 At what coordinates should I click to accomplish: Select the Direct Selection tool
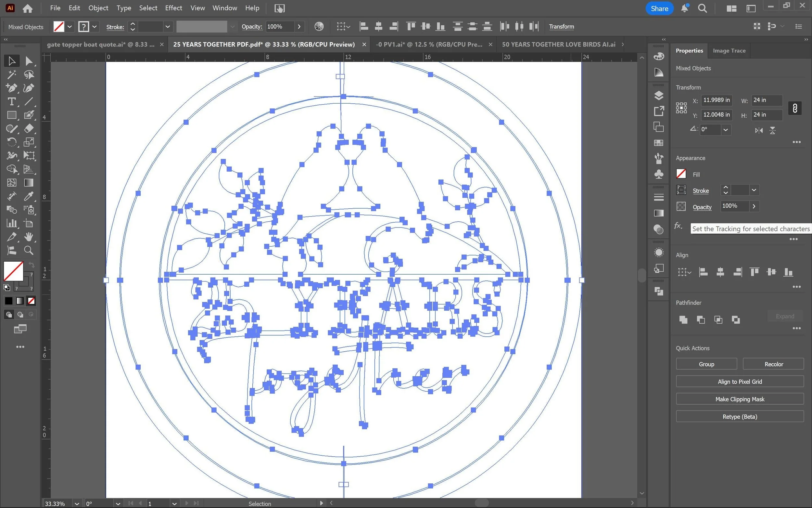(x=29, y=61)
